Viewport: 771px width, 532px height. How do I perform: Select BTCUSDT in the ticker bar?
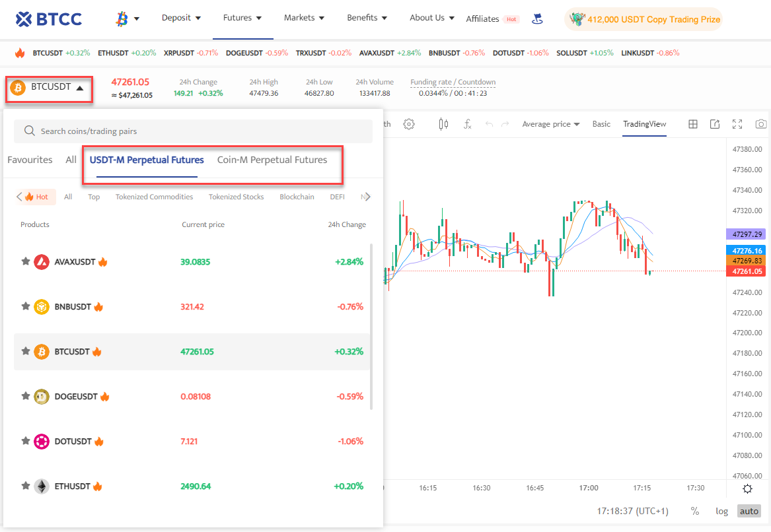point(61,53)
